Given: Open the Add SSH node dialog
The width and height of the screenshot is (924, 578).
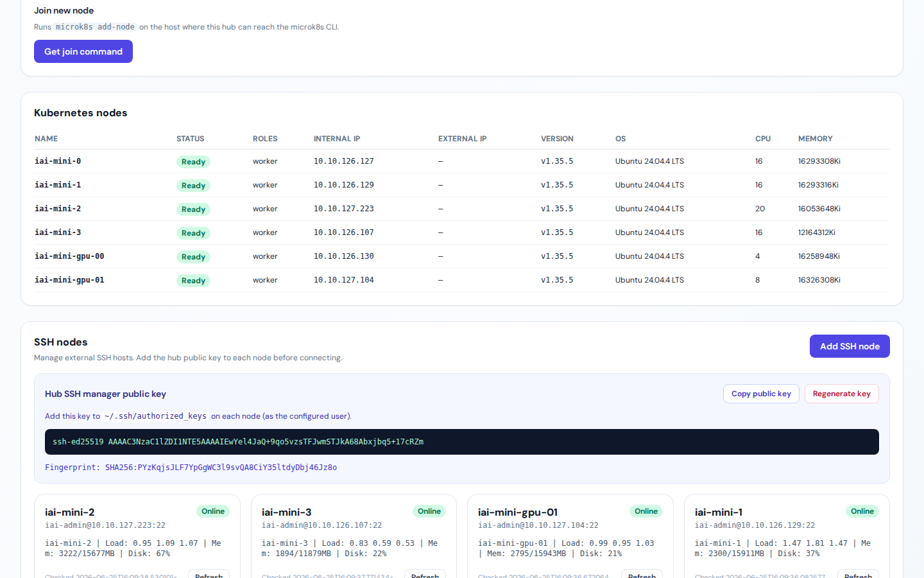Looking at the screenshot, I should [x=850, y=346].
